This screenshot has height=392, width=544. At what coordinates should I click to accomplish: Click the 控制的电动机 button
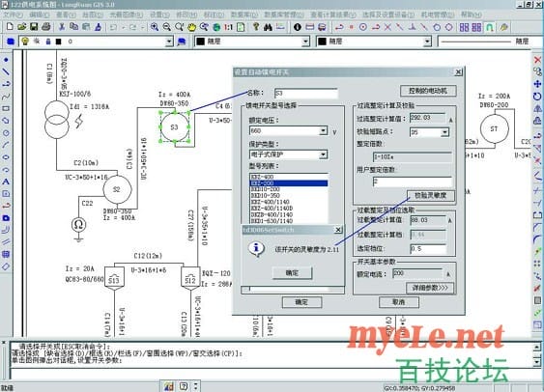[428, 91]
